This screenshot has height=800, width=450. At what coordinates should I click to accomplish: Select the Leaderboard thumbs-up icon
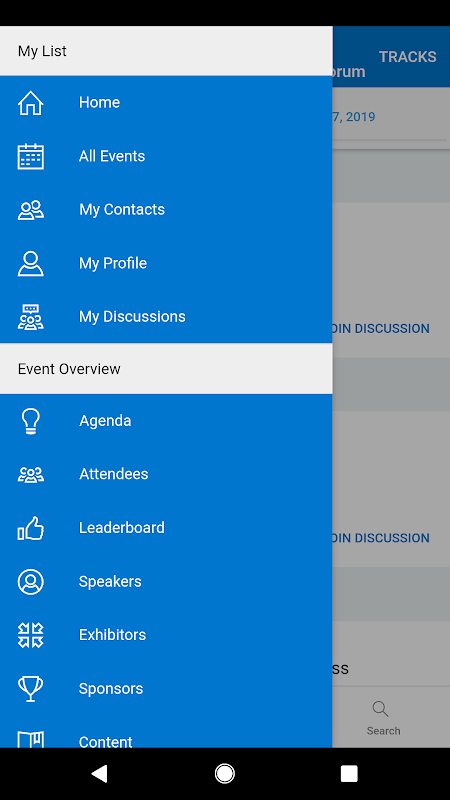click(31, 528)
